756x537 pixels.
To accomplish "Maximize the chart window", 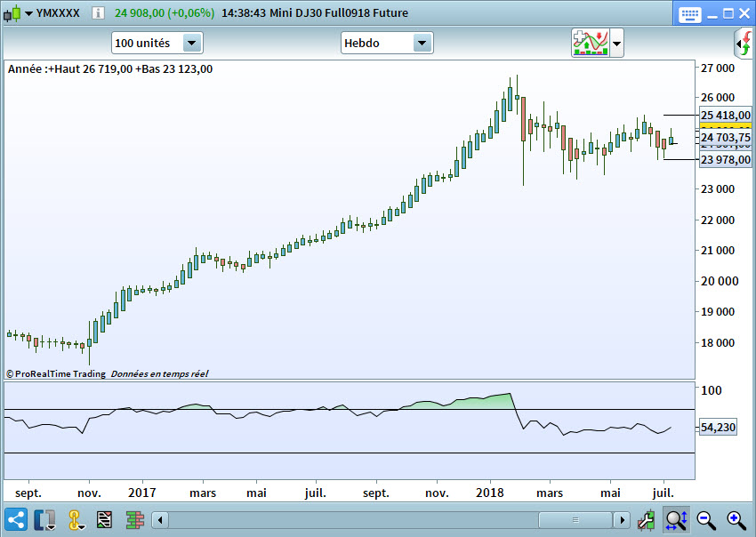I will click(728, 14).
